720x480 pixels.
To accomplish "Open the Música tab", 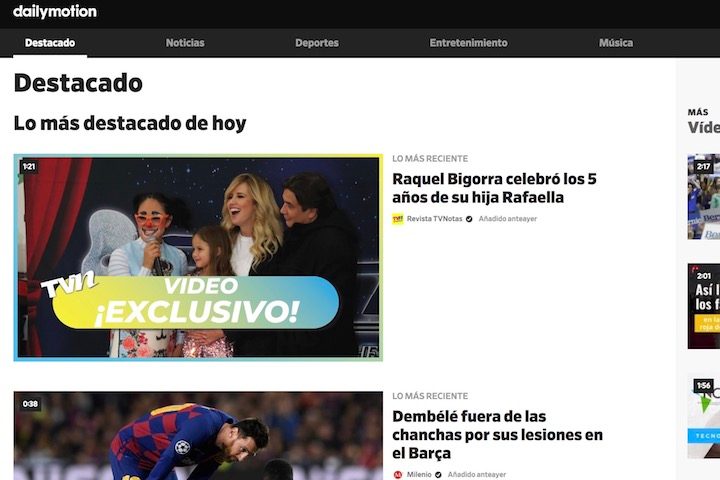I will coord(615,43).
